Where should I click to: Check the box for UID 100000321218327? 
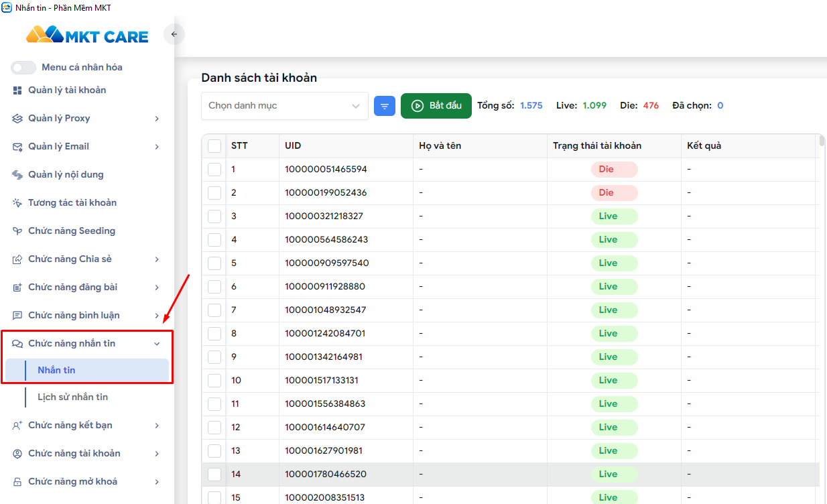click(214, 216)
